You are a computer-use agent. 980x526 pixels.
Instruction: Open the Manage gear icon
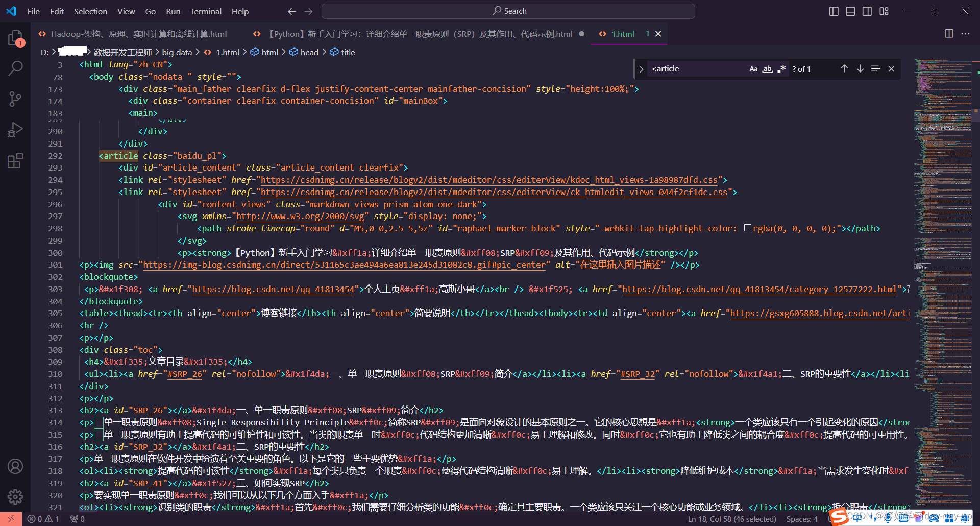pyautogui.click(x=15, y=496)
